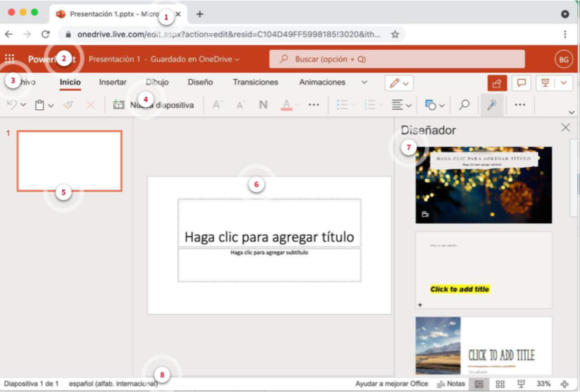Toggle the Notas pane in status bar
Image resolution: width=580 pixels, height=392 pixels.
451,384
